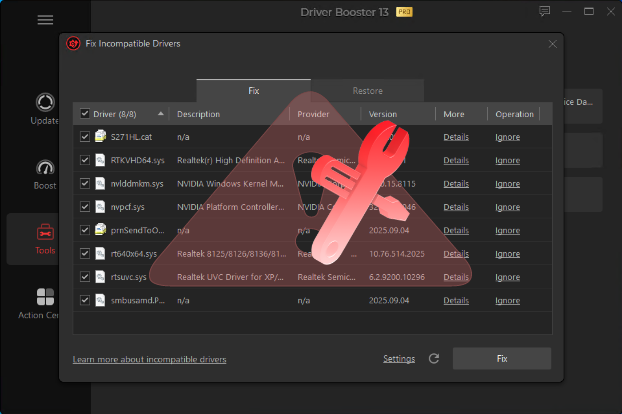Click the Fix button at bottom
The image size is (622, 414).
pos(501,358)
